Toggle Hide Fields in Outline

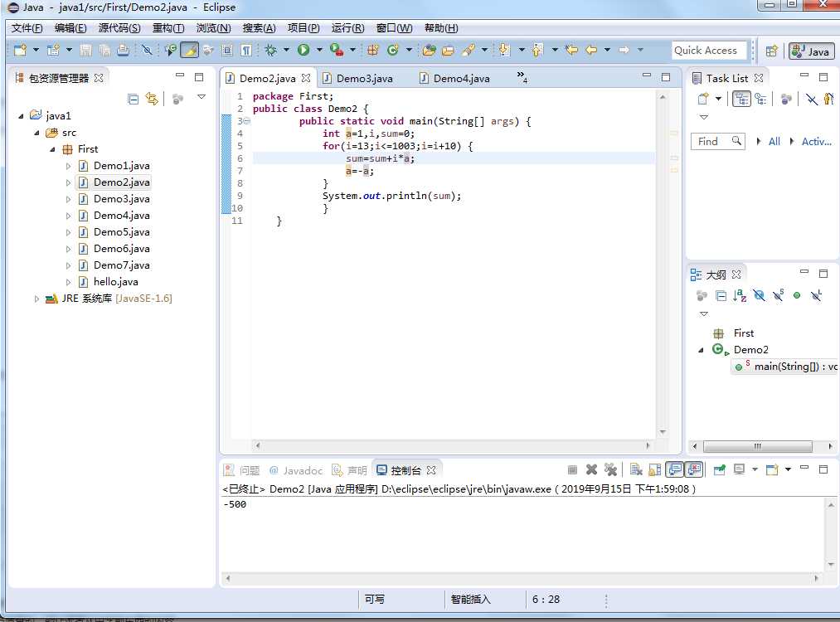pos(759,295)
